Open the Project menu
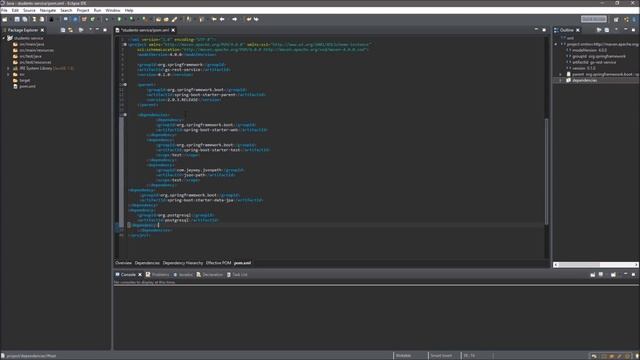640x360 pixels. [83, 10]
